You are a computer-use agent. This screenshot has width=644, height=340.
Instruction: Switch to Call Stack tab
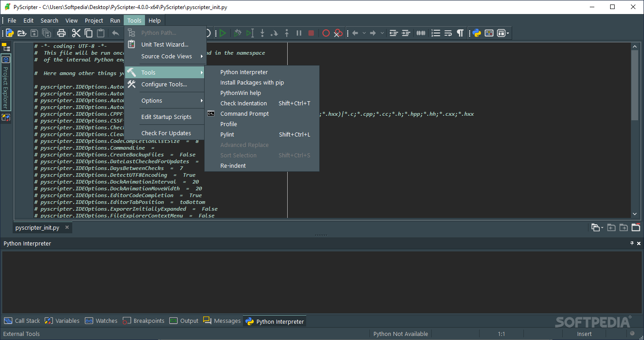(22, 321)
